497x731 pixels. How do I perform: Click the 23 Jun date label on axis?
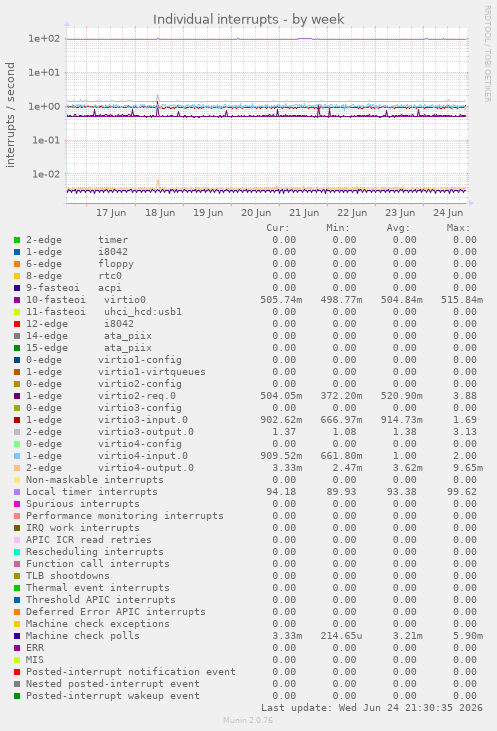pyautogui.click(x=400, y=213)
